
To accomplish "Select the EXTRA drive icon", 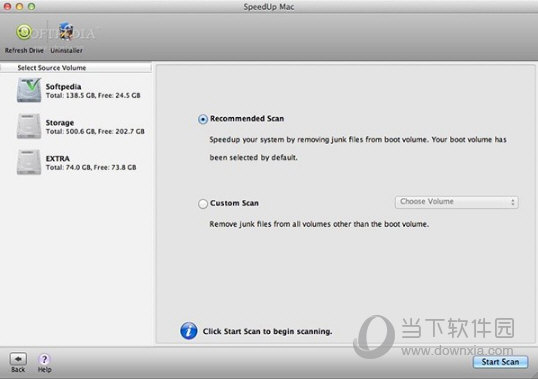I will tap(29, 162).
